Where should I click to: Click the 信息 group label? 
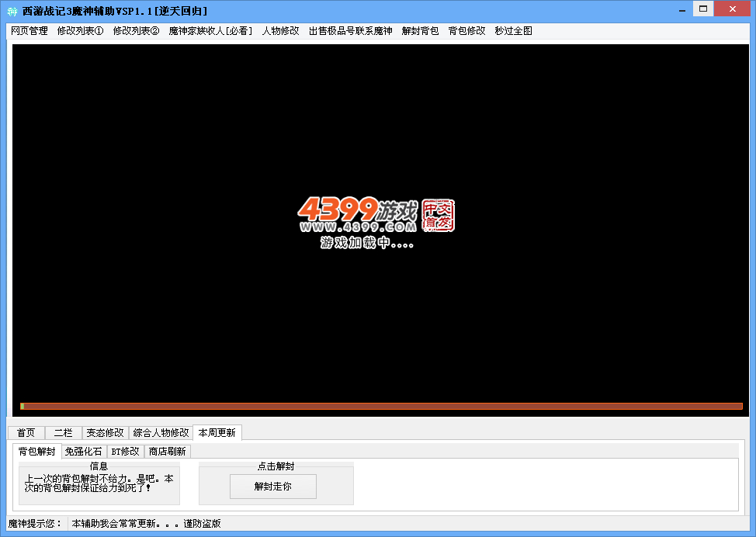click(99, 466)
